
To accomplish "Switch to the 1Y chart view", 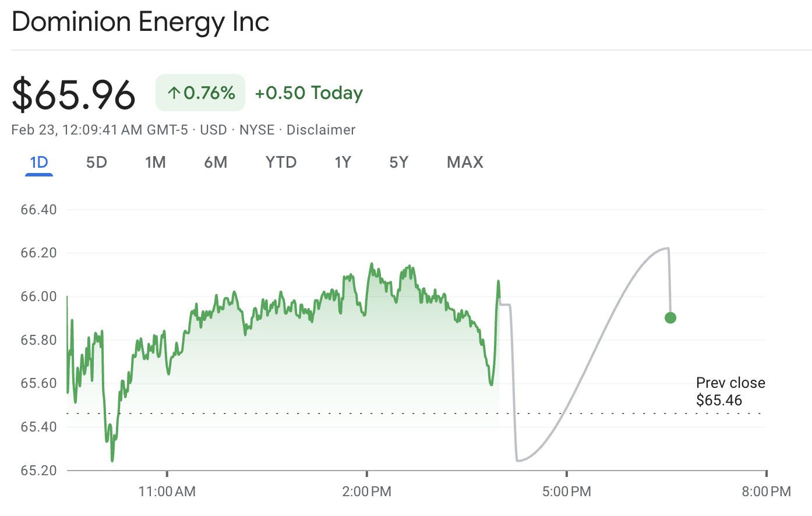I will coord(343,162).
